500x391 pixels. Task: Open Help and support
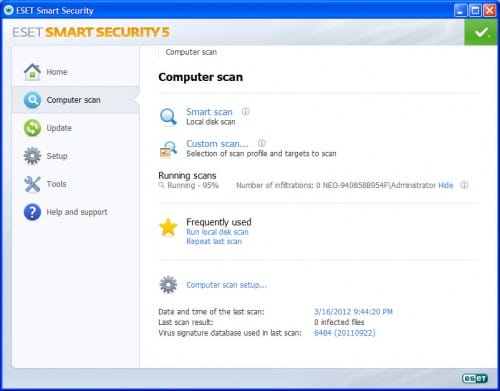tap(76, 212)
